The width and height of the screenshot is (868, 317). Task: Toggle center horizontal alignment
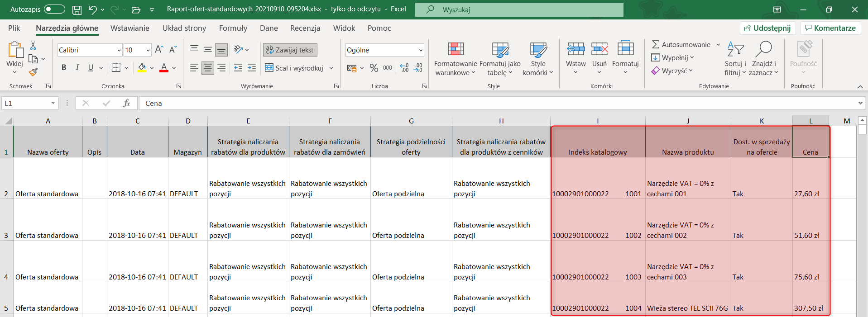(x=208, y=68)
